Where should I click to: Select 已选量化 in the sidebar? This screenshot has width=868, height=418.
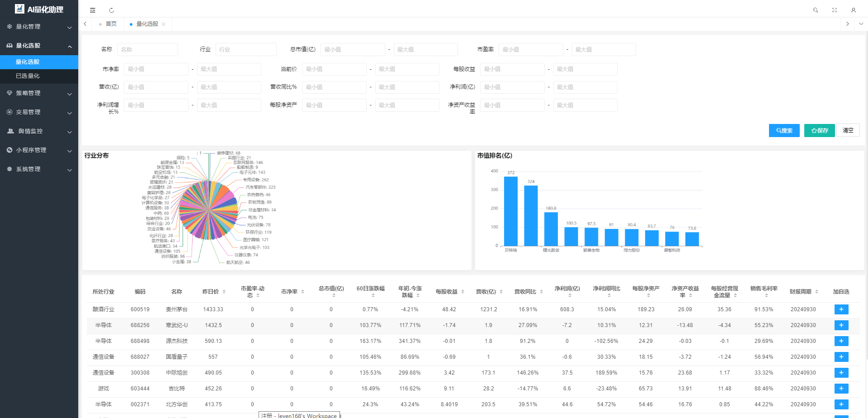click(28, 76)
